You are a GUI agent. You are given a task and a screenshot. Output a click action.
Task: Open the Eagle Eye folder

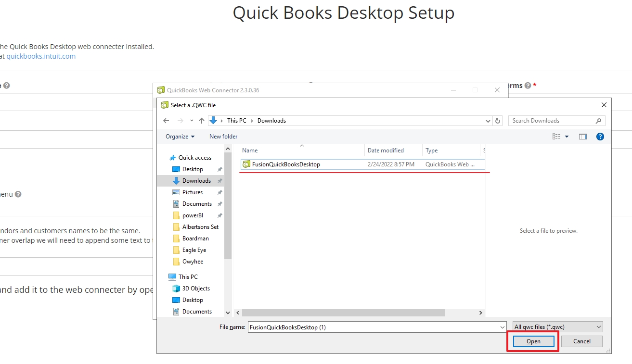click(x=195, y=250)
